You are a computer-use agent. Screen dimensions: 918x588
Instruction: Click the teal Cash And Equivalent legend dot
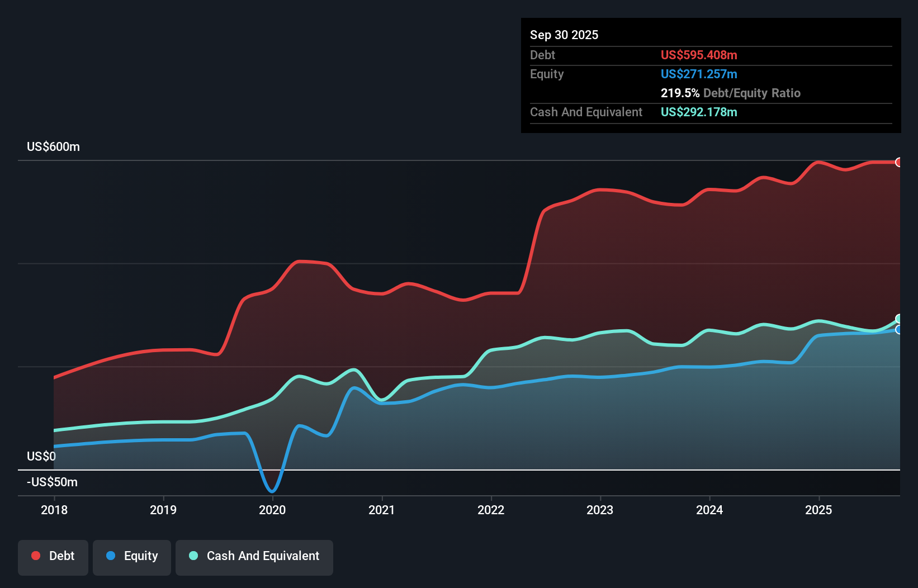pyautogui.click(x=192, y=556)
